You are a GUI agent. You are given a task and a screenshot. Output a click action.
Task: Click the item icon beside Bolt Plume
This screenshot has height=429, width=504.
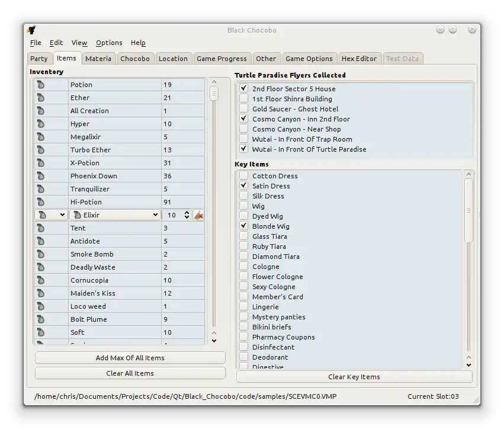pos(40,319)
